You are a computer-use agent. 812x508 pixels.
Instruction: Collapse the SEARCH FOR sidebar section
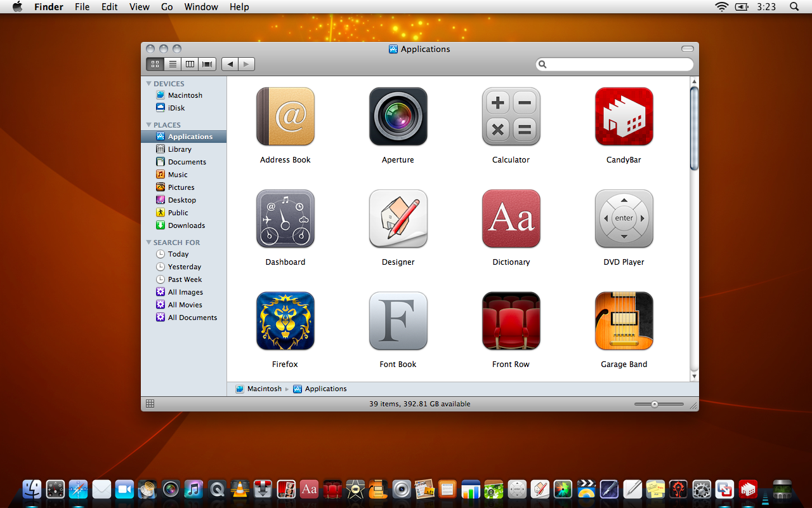point(148,243)
